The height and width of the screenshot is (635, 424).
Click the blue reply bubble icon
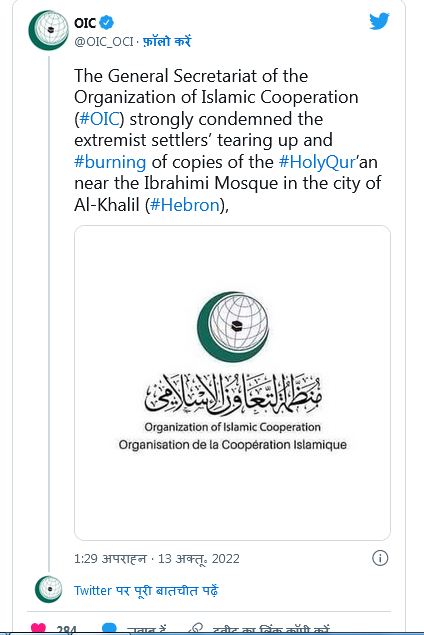(109, 629)
